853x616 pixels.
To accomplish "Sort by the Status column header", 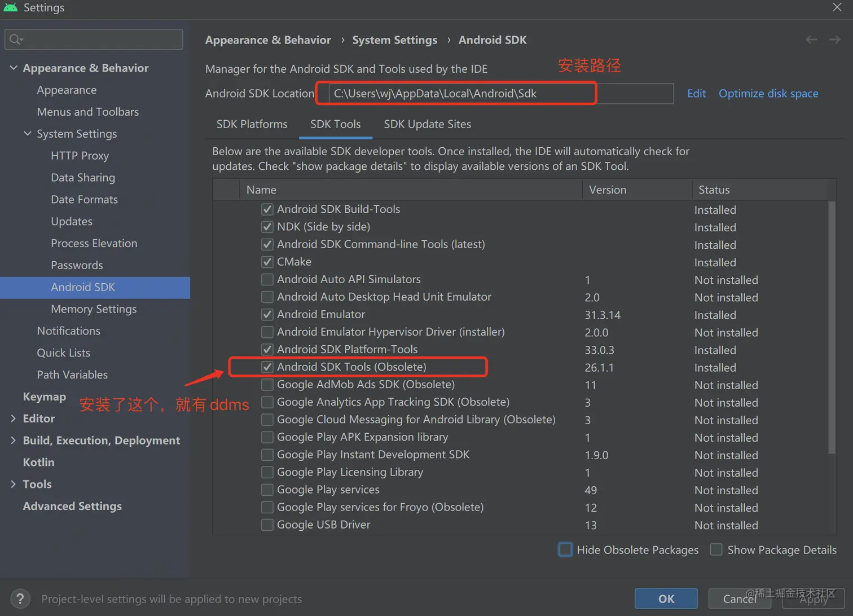I will [x=759, y=190].
